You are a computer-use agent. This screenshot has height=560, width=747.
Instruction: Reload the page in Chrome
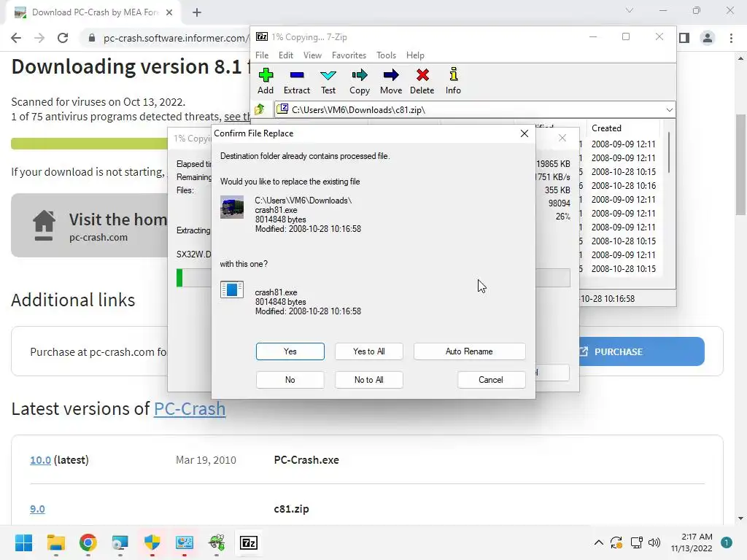tap(63, 38)
